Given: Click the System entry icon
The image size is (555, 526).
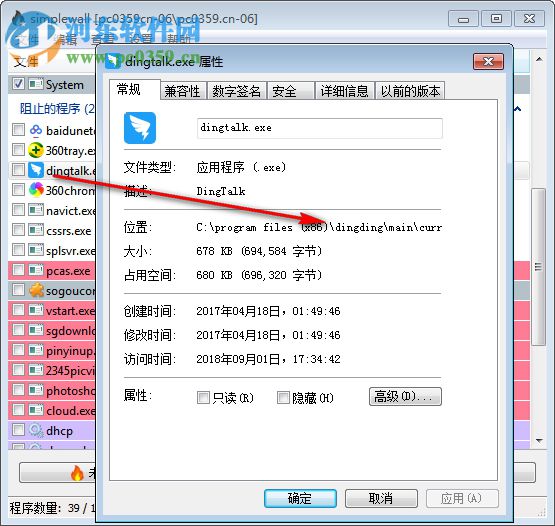Looking at the screenshot, I should 36,84.
